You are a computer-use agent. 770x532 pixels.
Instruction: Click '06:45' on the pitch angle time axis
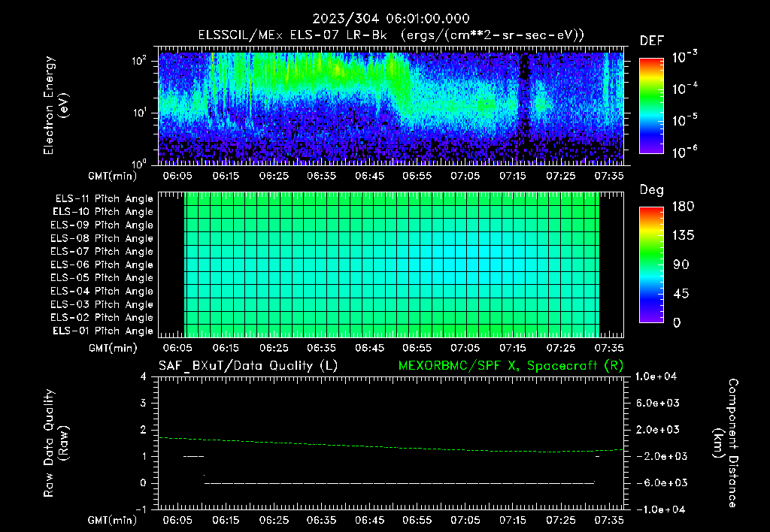coord(369,348)
